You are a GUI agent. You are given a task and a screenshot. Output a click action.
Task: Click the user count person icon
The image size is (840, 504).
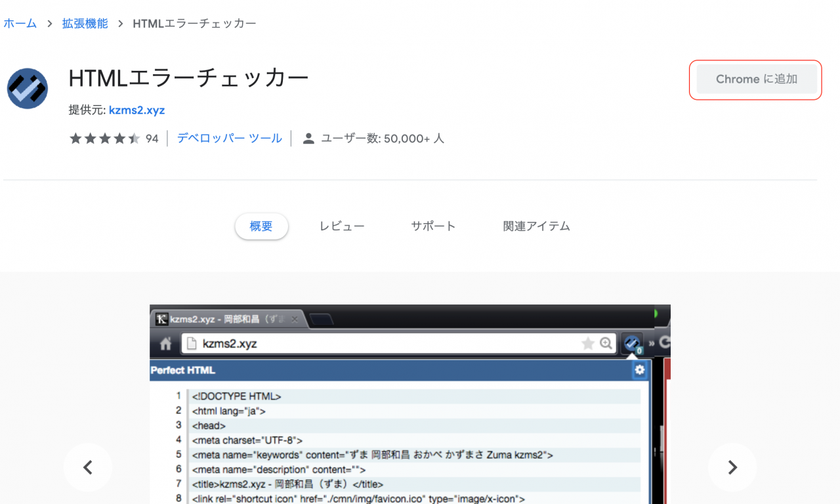point(309,138)
